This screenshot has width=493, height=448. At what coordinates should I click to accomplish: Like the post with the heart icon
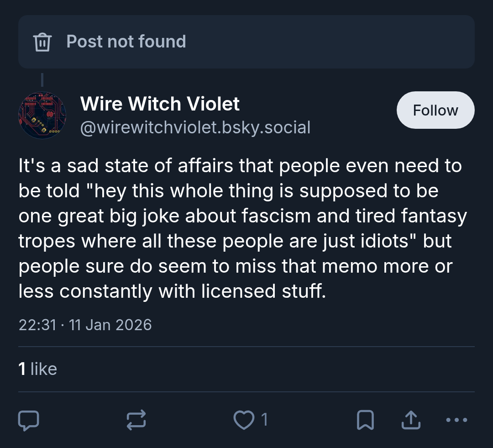[x=244, y=420]
